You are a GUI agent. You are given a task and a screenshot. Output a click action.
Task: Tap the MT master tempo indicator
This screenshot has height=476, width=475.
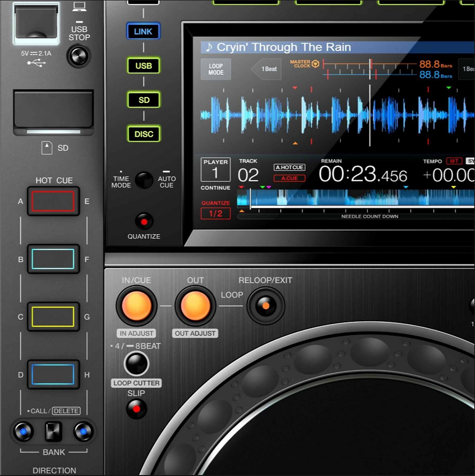[454, 161]
